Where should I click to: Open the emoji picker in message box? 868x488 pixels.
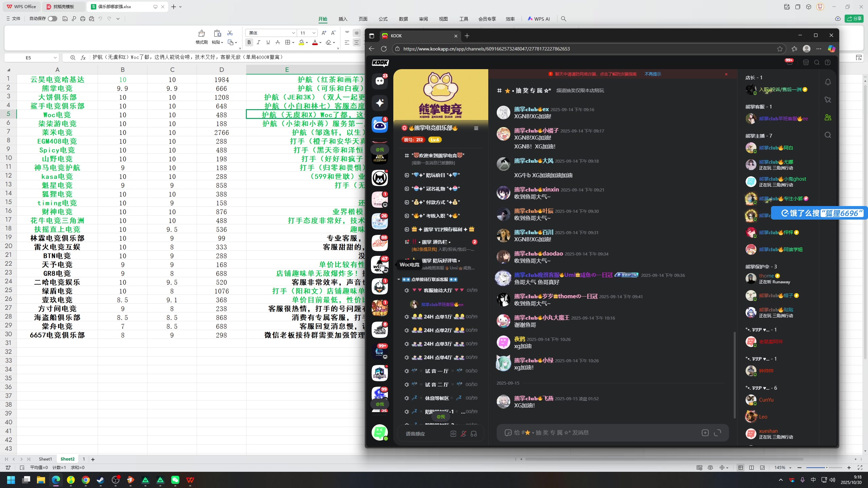click(x=508, y=433)
